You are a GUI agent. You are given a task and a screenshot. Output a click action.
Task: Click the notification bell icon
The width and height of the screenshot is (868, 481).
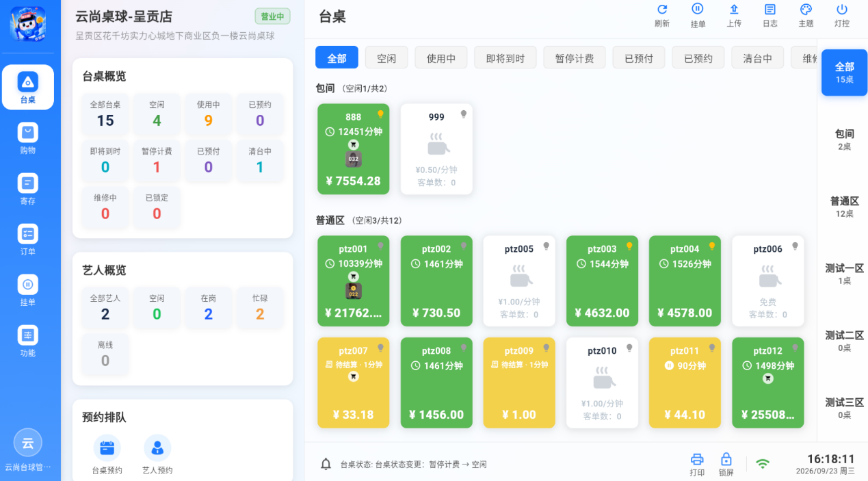tap(326, 464)
